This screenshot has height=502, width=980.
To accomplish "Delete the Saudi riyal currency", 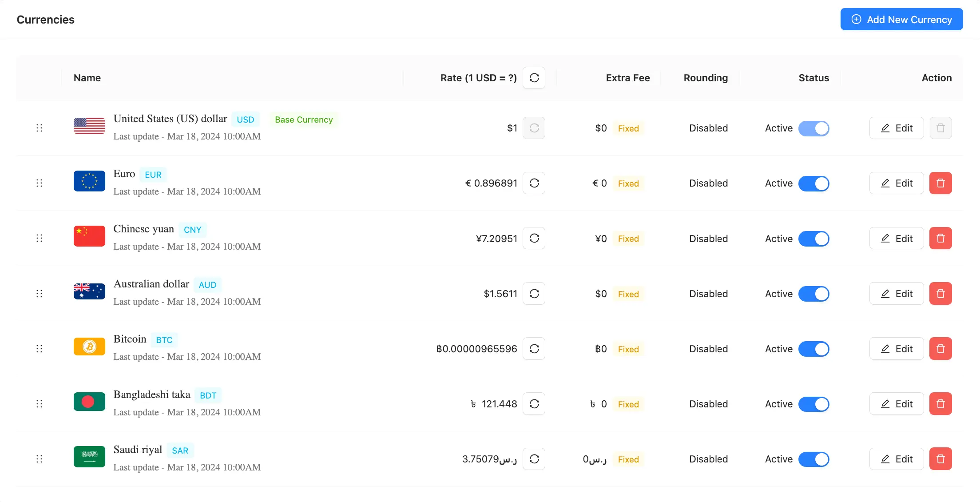I will coord(940,459).
